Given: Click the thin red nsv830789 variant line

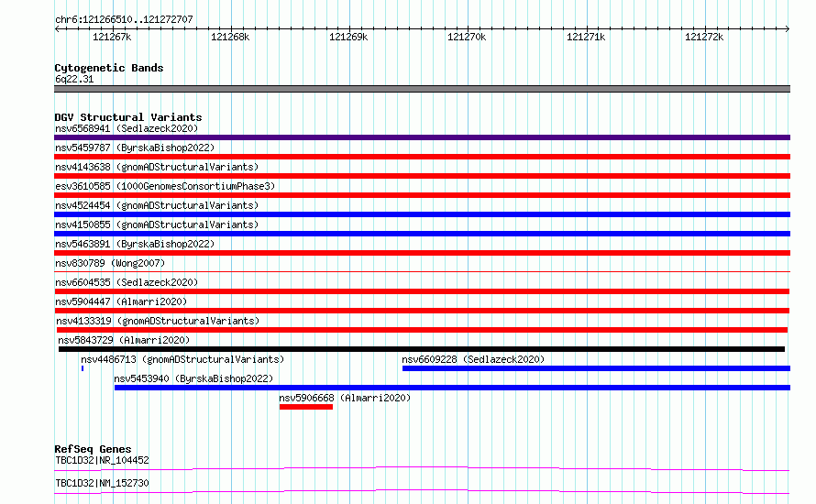Looking at the screenshot, I should coord(422,271).
